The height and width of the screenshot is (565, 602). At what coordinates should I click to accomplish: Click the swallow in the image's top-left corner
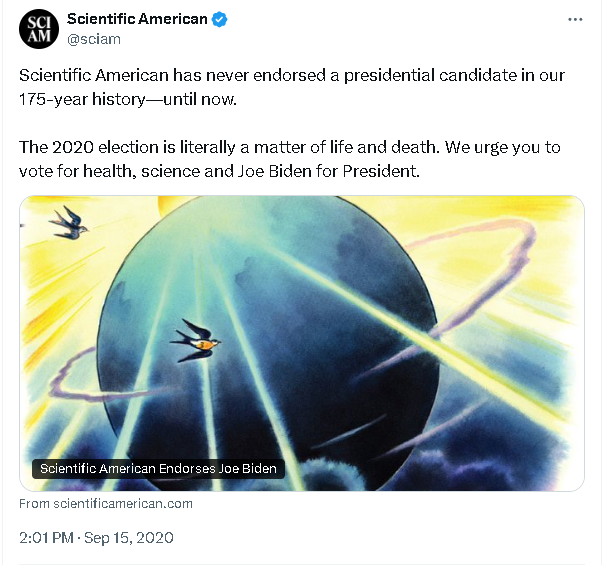[67, 221]
